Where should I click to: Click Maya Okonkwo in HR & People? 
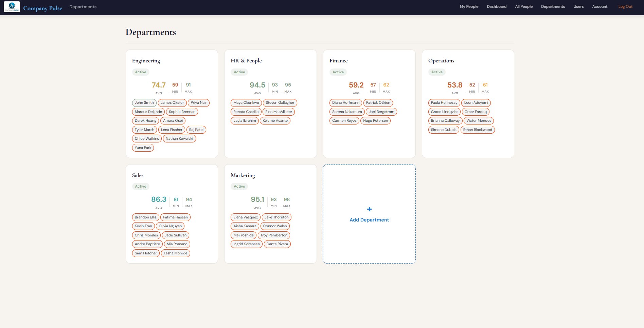click(x=246, y=103)
